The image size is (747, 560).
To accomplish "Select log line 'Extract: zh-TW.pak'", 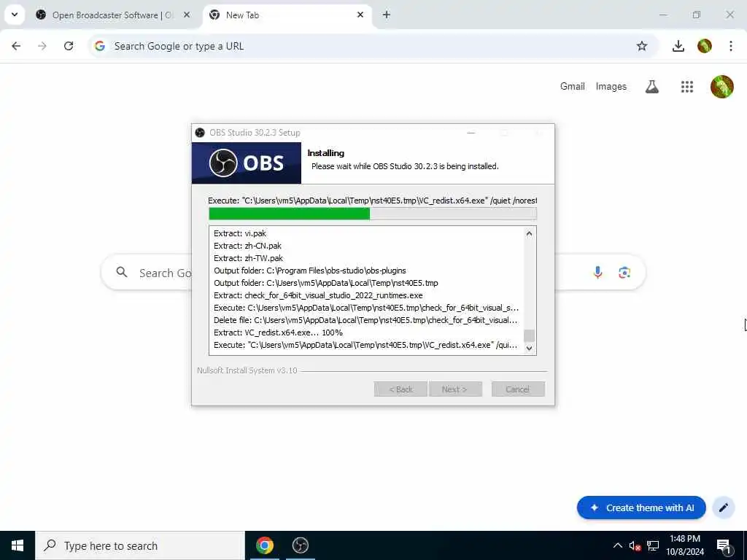I will (x=248, y=258).
